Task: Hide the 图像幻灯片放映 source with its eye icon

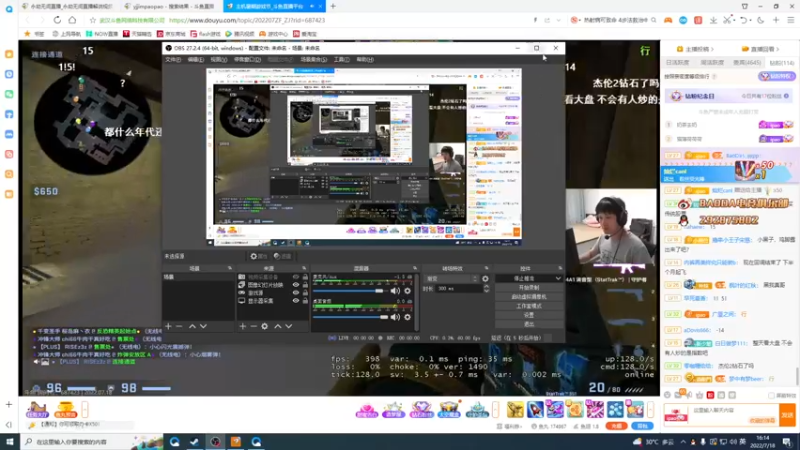Action: (295, 285)
